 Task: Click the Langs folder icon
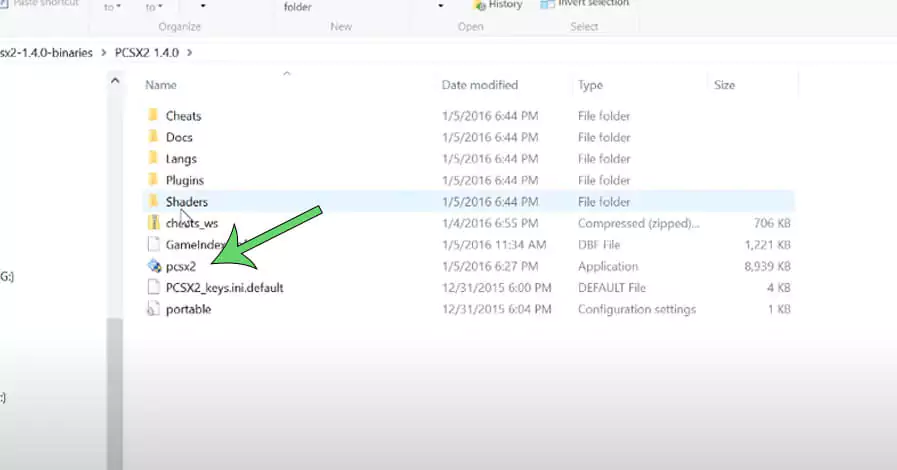tap(153, 159)
